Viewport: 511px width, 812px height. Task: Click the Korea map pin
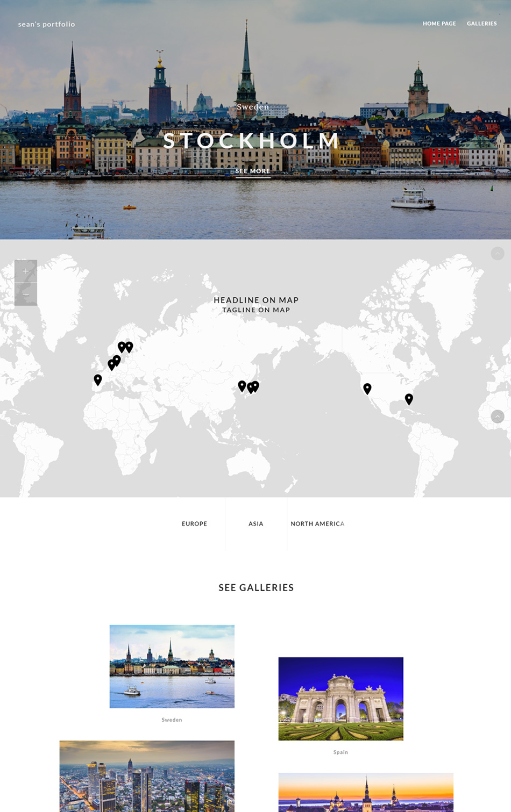[x=242, y=385]
